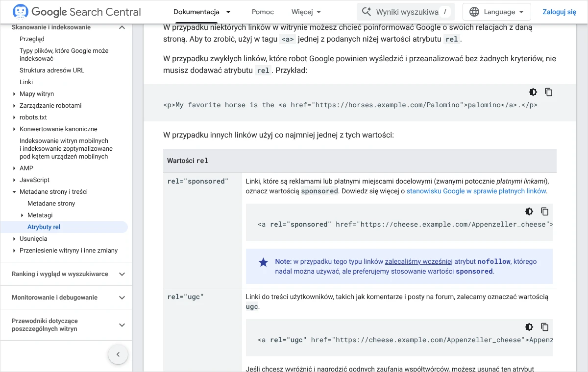Collapse the sidebar with the chevron button

[118, 354]
